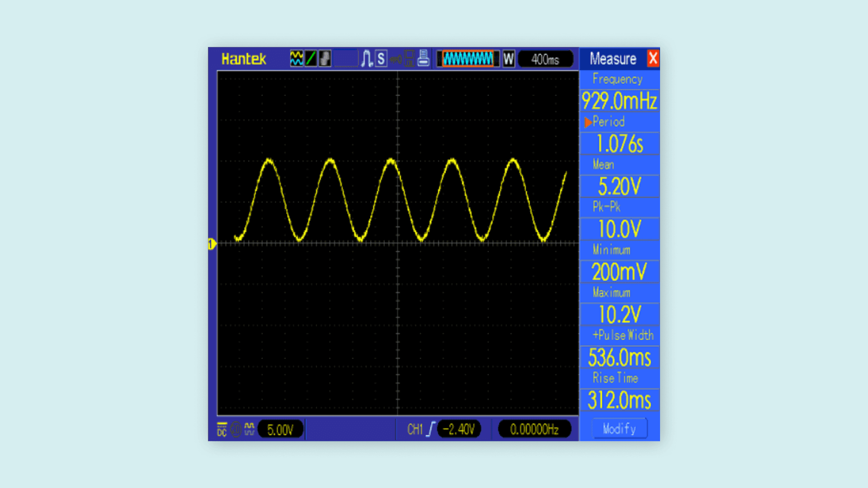This screenshot has height=488, width=868.
Task: Click the floppy disk save icon
Action: point(409,59)
